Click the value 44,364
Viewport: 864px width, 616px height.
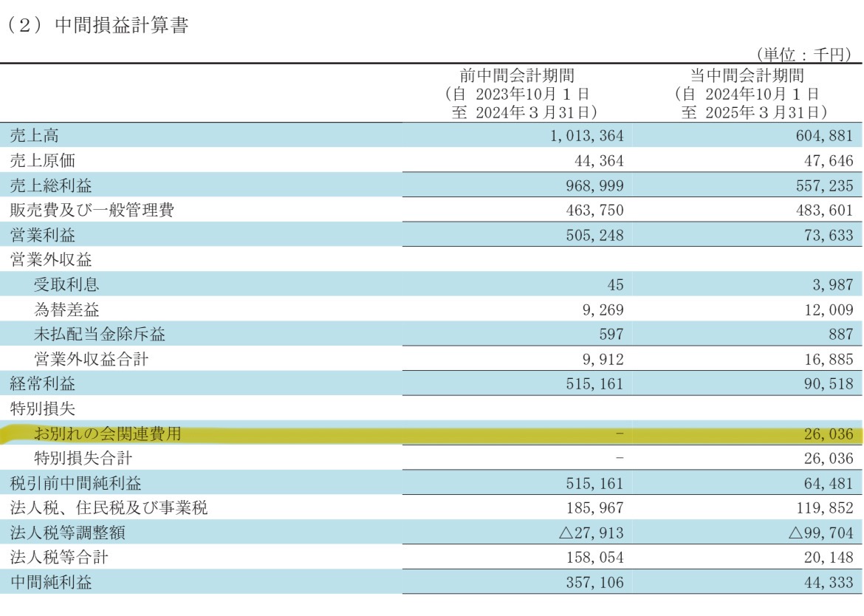[599, 161]
